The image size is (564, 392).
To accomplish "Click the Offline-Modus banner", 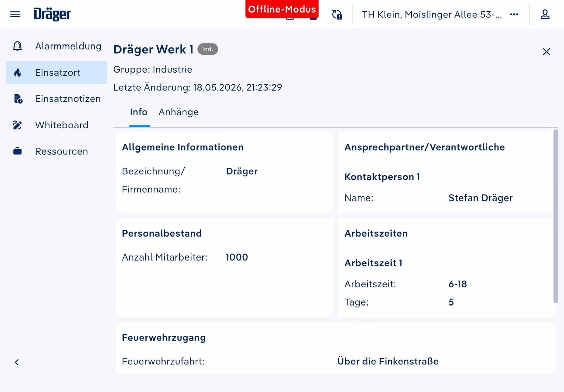I will (x=282, y=9).
